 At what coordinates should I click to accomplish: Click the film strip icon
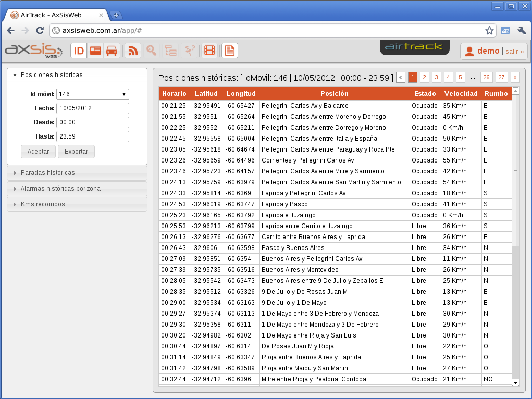[209, 51]
